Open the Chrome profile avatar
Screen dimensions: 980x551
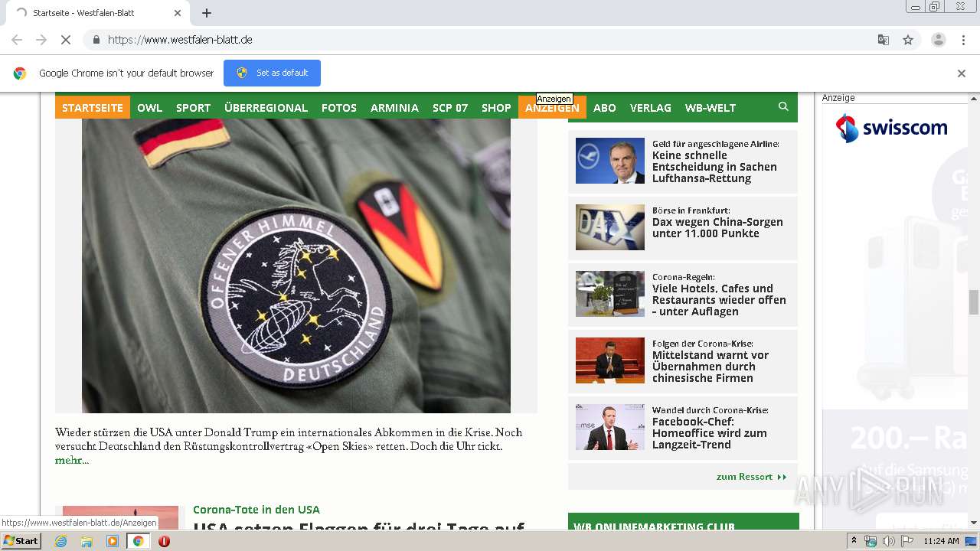pyautogui.click(x=938, y=40)
